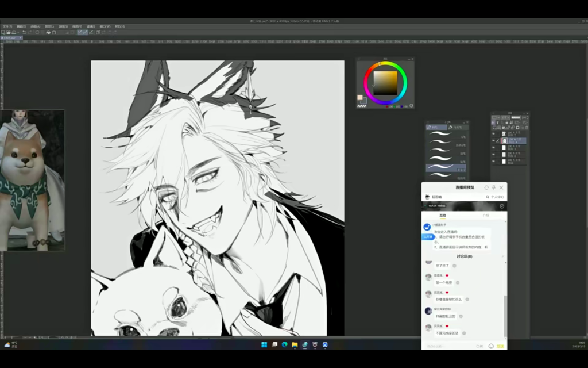Screen dimensions: 588x368
Task: Open the first menu in the menu bar
Action: (7, 26)
